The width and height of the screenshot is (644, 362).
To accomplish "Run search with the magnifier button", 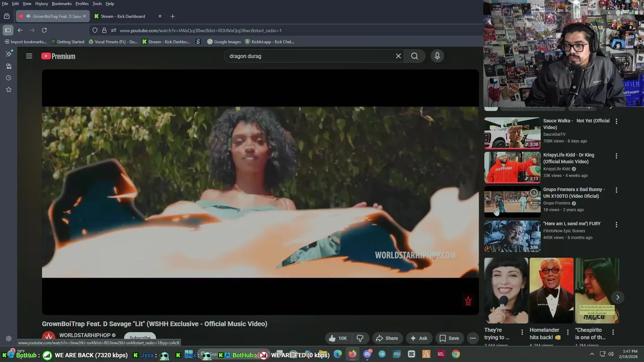I will point(415,56).
